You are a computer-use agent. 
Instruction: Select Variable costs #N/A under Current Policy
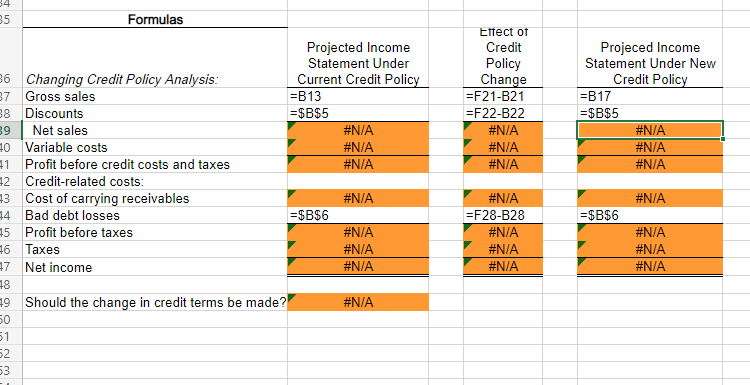(358, 147)
